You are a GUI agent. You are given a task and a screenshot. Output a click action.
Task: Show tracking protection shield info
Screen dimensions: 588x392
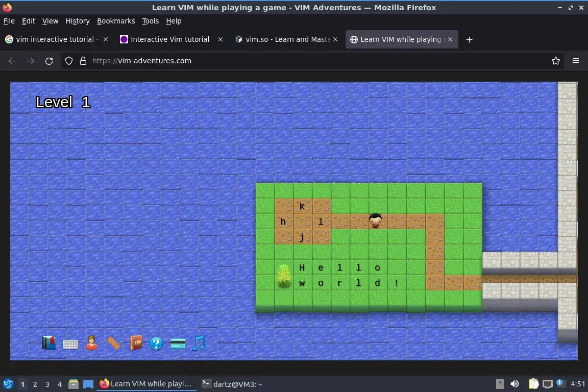pyautogui.click(x=68, y=61)
